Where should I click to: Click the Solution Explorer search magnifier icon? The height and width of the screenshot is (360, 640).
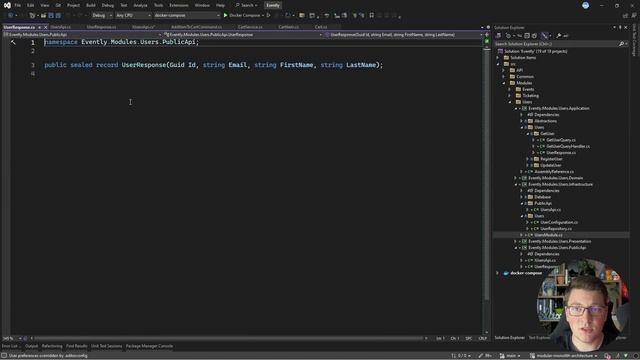(x=621, y=44)
